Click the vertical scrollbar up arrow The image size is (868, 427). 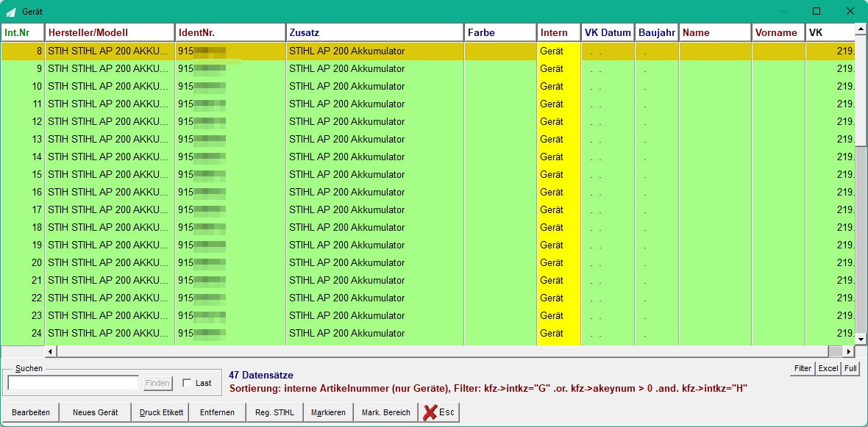(861, 29)
